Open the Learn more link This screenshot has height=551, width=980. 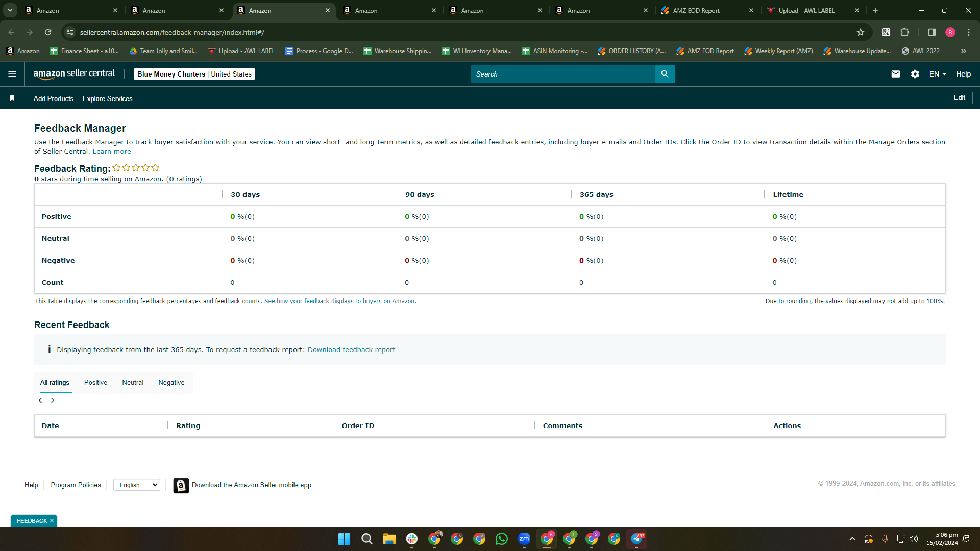[112, 152]
